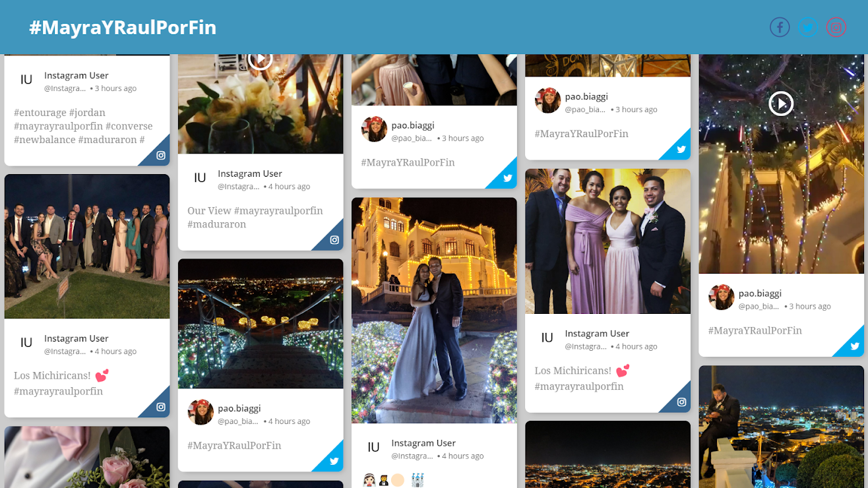Click the Instagram badge on the #entourage post
868x488 pixels.
coord(160,154)
